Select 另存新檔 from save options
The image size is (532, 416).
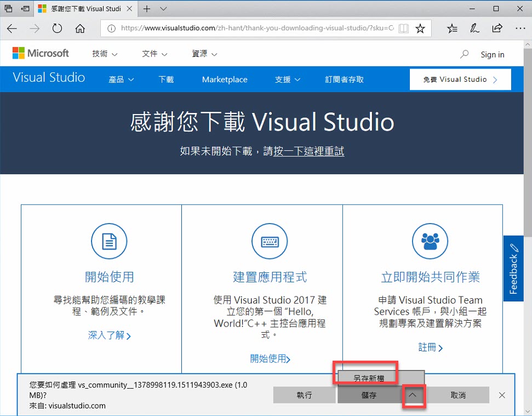click(x=369, y=378)
